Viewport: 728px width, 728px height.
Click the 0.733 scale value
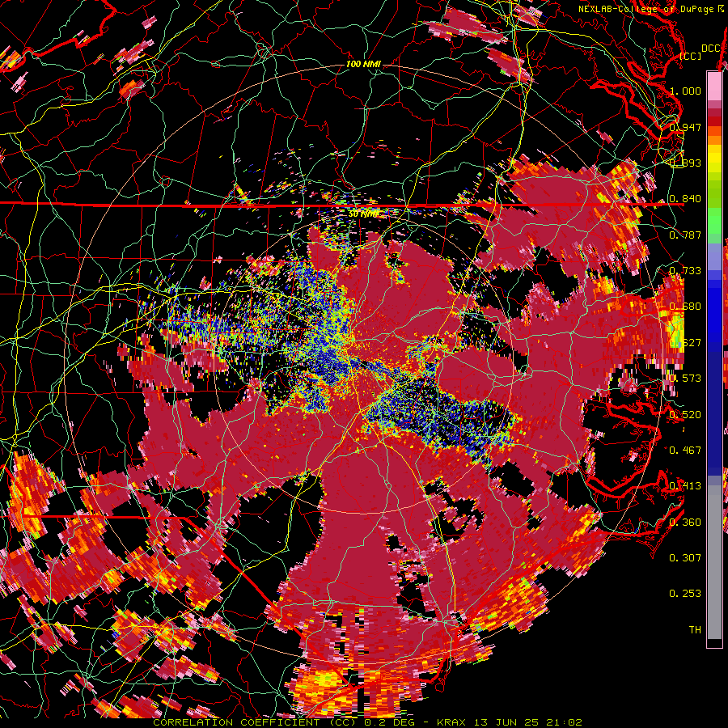tap(685, 270)
